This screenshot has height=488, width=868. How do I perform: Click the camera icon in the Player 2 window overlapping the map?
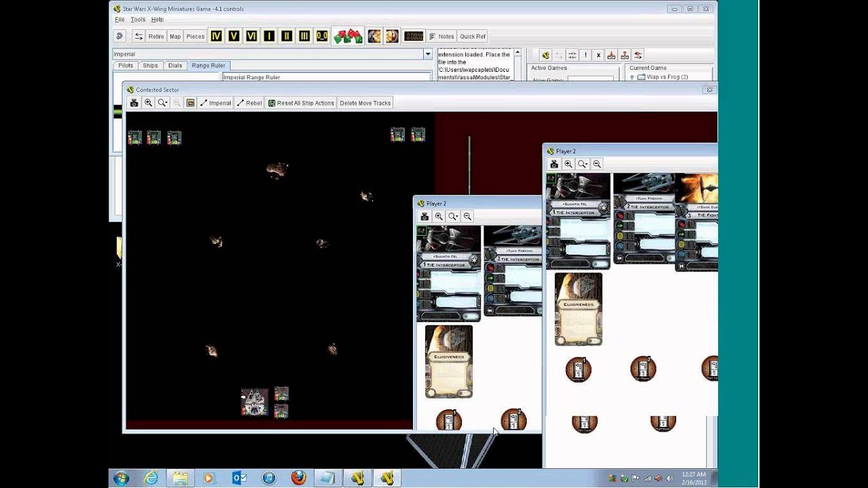coord(425,216)
